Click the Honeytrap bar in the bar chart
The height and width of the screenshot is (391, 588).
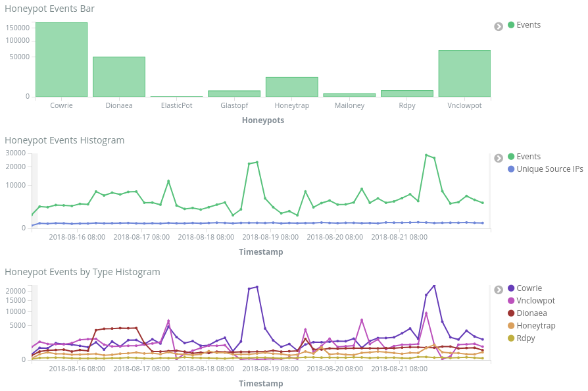[x=291, y=87]
